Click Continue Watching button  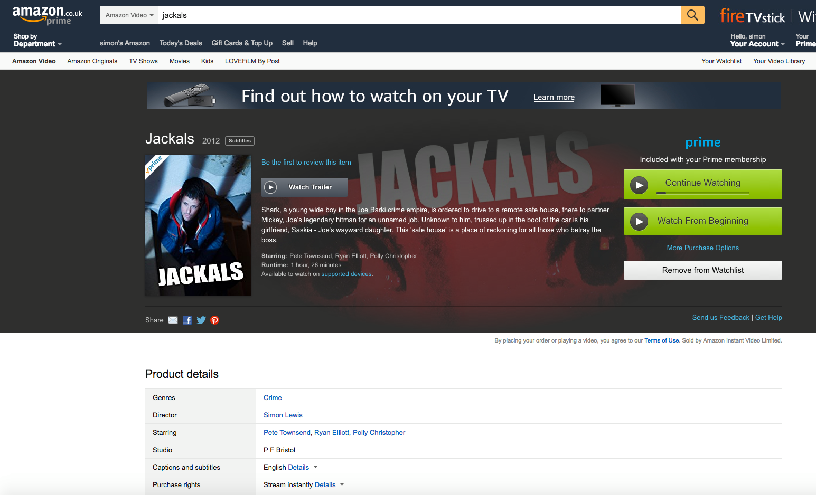(702, 184)
